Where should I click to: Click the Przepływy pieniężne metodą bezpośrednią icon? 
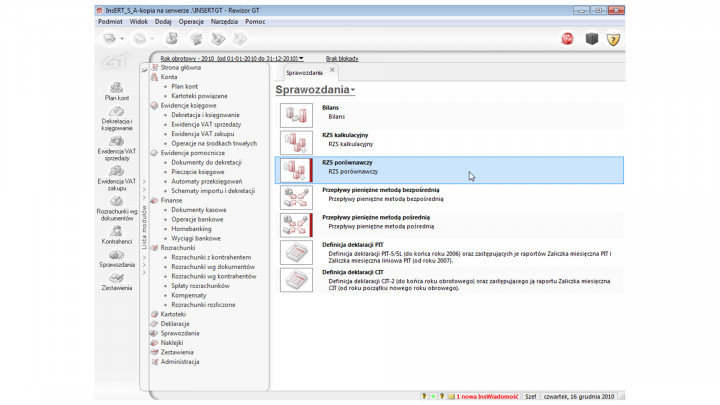coord(296,197)
